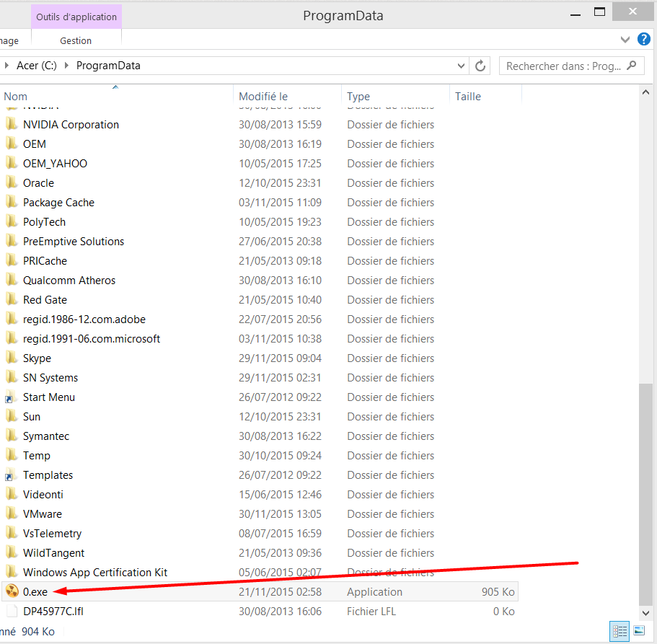Select the Videonti folder name

(x=43, y=495)
